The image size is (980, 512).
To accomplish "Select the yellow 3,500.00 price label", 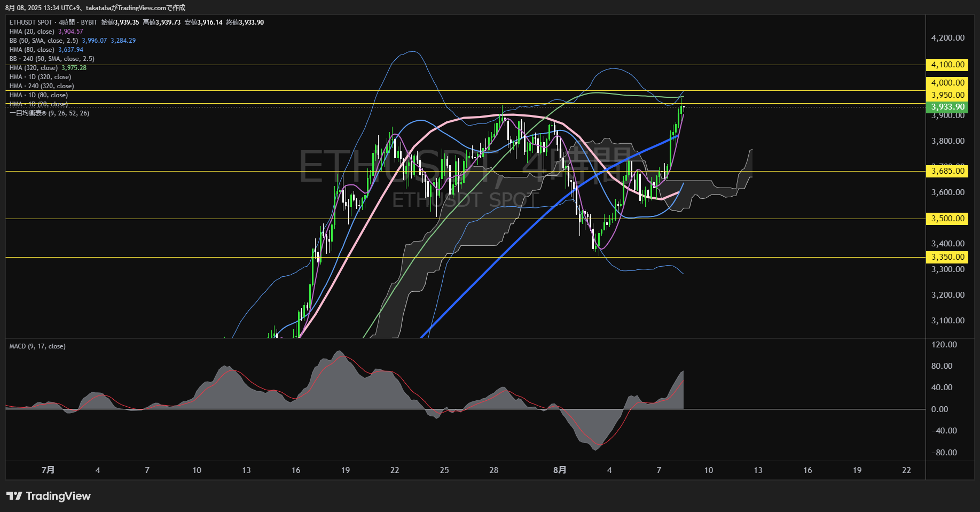I will point(947,219).
